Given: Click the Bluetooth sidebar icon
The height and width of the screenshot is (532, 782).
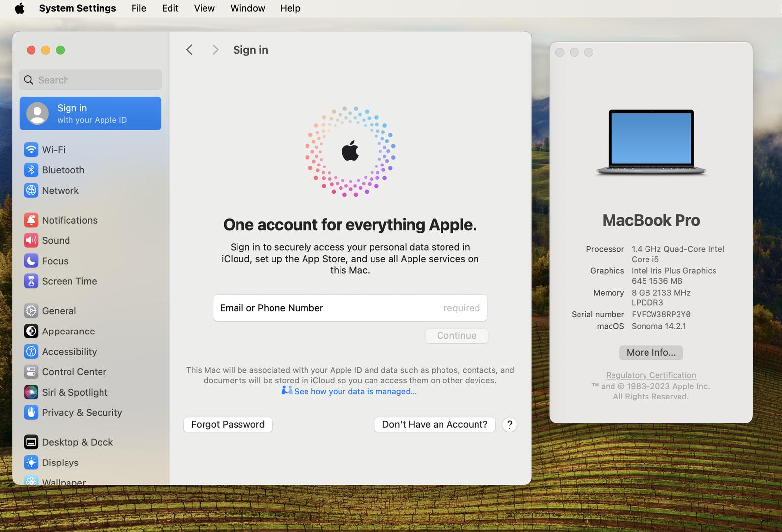Looking at the screenshot, I should pos(31,170).
